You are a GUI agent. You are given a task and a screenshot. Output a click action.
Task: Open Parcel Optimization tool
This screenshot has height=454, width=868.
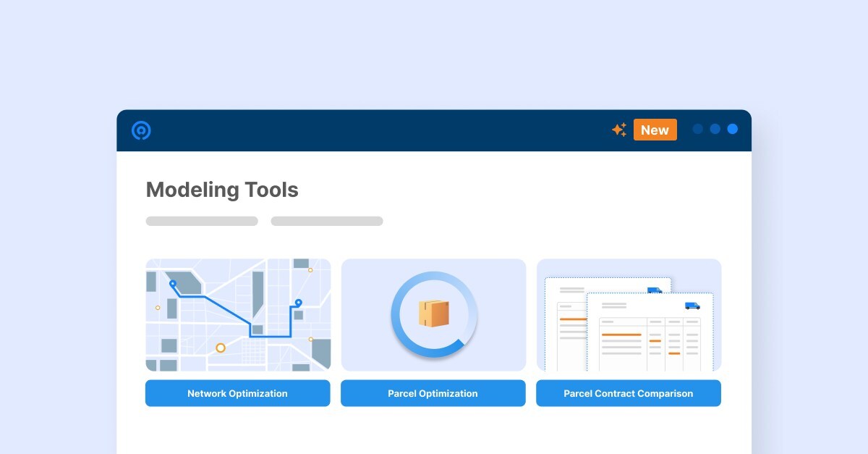(x=433, y=393)
